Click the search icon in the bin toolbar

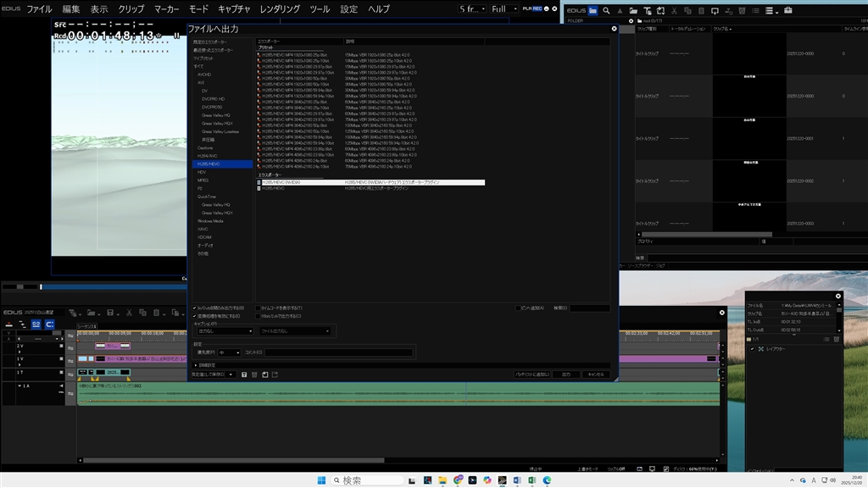tap(606, 11)
